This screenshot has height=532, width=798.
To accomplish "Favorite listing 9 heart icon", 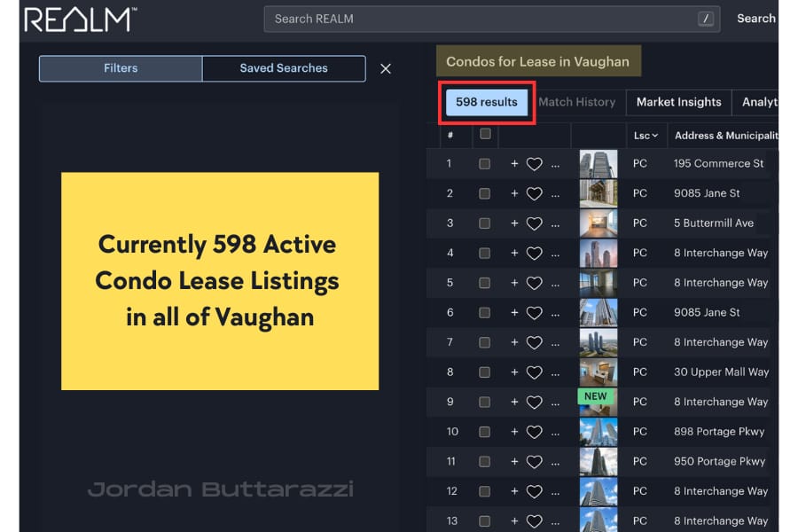I will (534, 403).
